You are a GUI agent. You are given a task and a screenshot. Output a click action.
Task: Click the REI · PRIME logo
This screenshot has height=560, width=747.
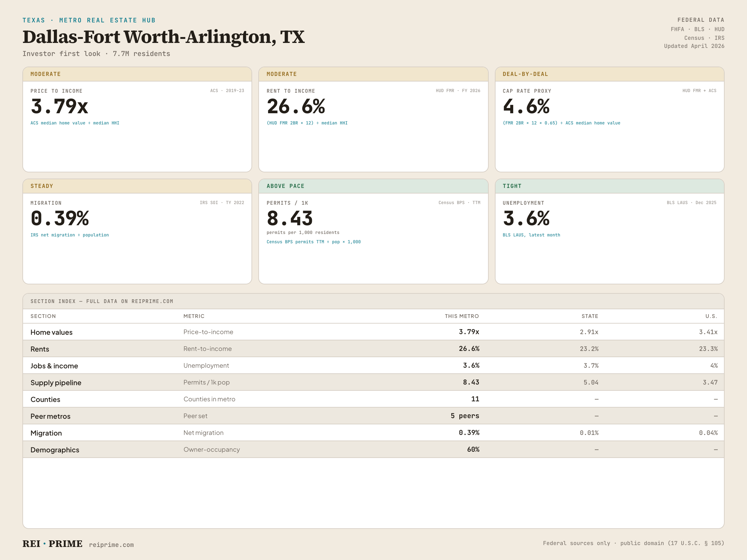click(x=52, y=544)
